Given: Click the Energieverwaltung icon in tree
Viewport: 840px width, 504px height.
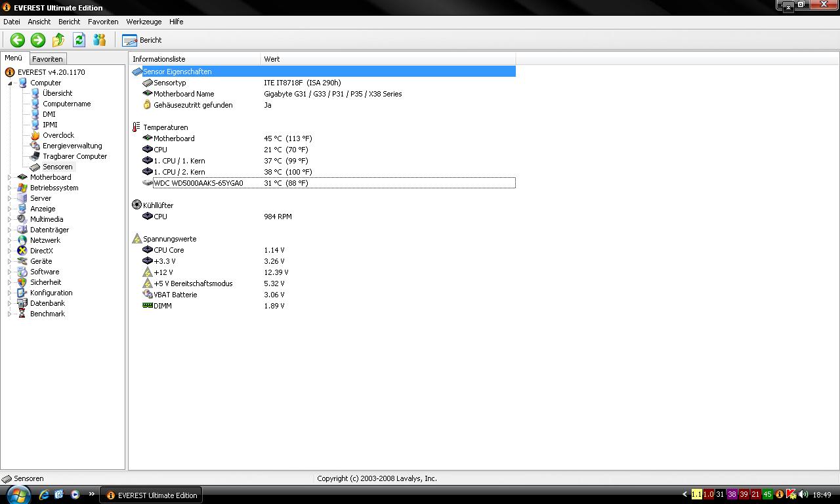Looking at the screenshot, I should (35, 146).
